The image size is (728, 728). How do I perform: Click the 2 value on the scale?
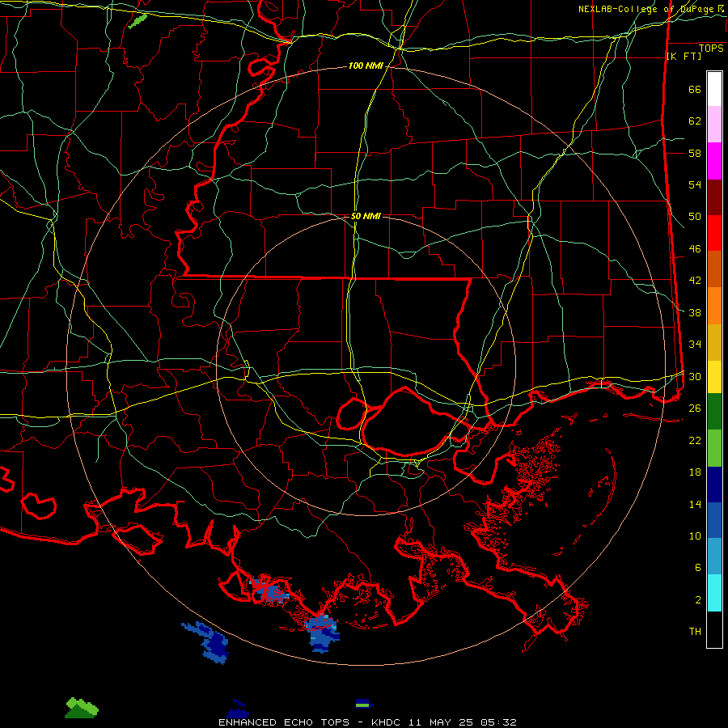click(697, 600)
